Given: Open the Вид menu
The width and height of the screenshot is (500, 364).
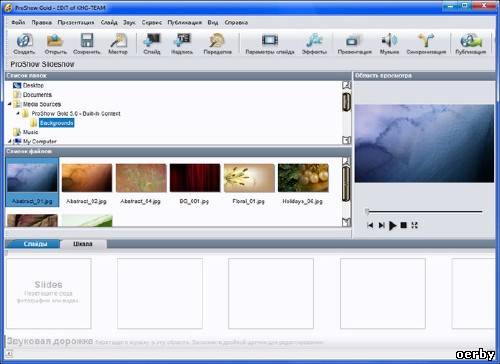Looking at the screenshot, I should tap(213, 22).
